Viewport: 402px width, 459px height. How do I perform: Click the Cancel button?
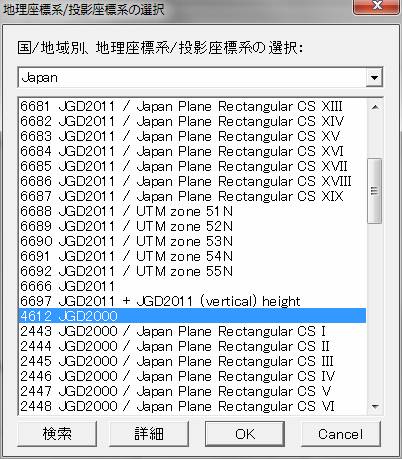341,434
